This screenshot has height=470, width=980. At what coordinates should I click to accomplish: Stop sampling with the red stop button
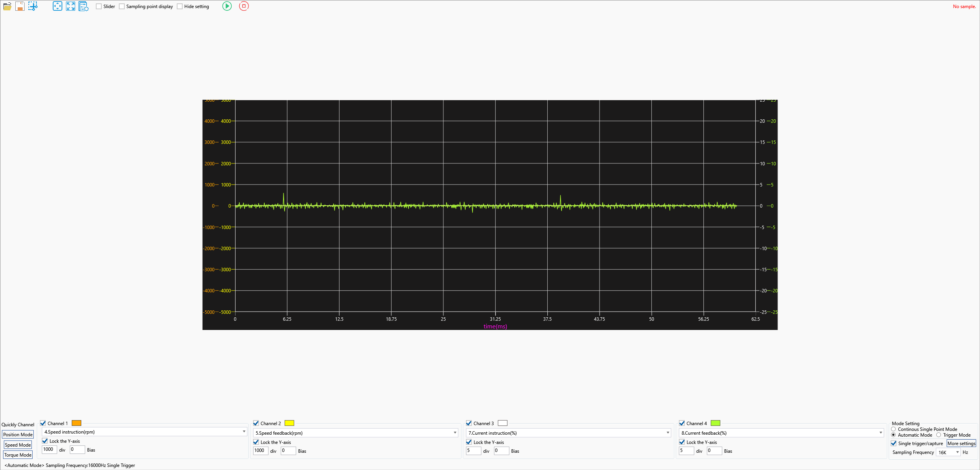(x=244, y=6)
